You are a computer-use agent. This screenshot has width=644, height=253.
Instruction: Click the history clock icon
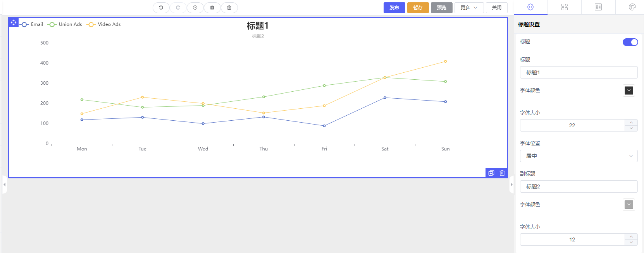coord(195,8)
